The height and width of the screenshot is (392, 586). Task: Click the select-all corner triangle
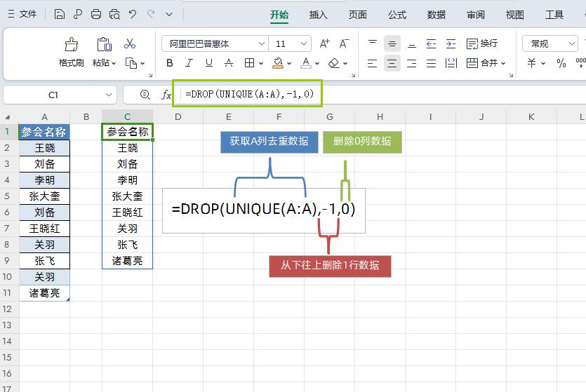point(8,117)
